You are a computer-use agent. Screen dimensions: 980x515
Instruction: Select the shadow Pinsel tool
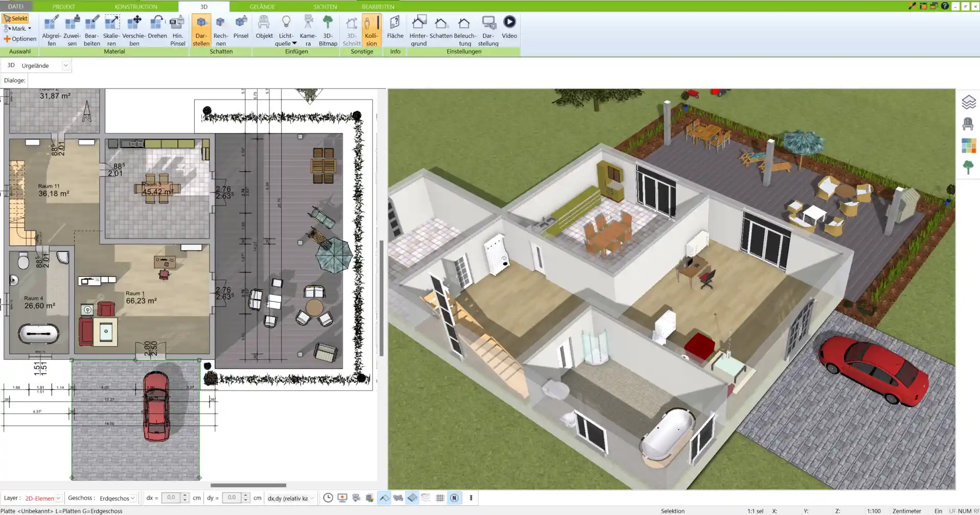241,27
